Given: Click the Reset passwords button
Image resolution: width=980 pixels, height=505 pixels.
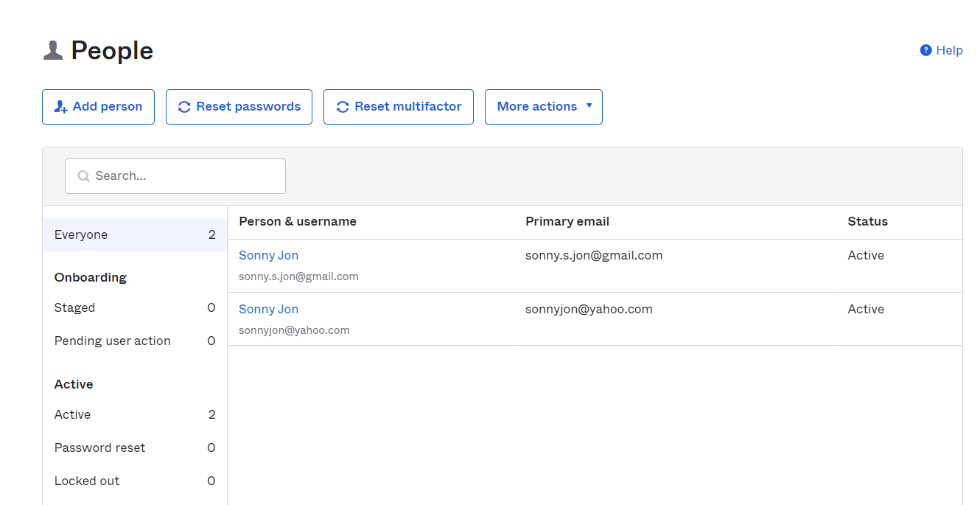Looking at the screenshot, I should [x=239, y=106].
